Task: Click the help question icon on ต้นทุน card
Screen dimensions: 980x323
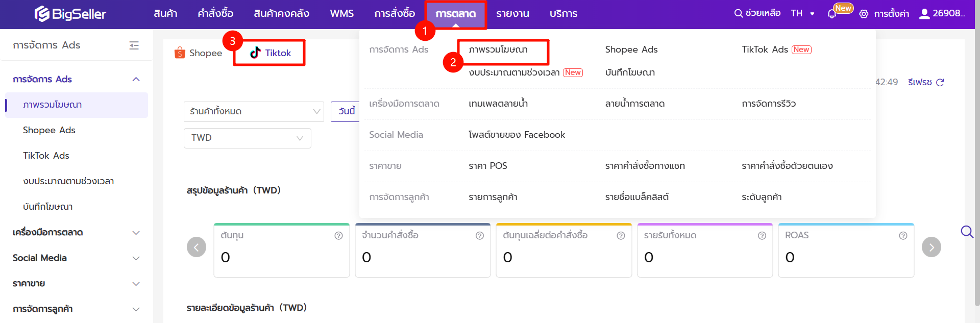Action: (x=338, y=236)
